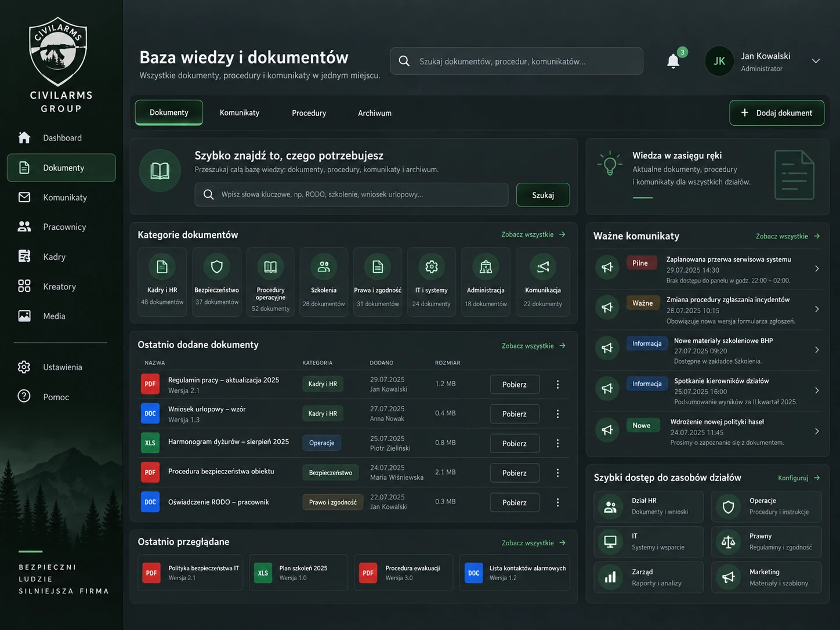840x630 pixels.
Task: Open more options for Wniosek urlopowy row
Action: coord(557,414)
